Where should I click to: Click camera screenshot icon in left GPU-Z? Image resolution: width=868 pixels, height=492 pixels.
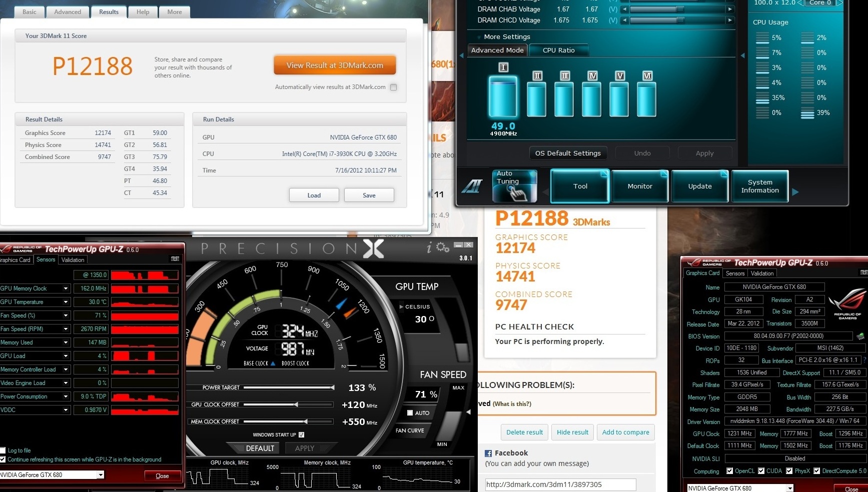point(175,259)
